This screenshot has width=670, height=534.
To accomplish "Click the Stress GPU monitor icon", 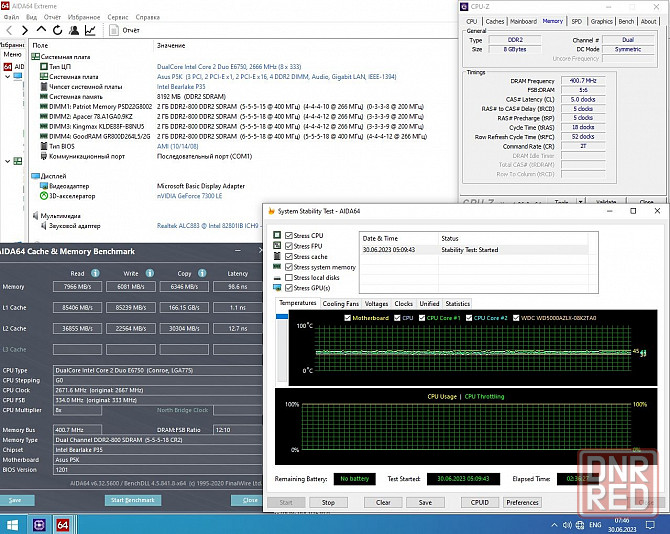I will coord(277,288).
